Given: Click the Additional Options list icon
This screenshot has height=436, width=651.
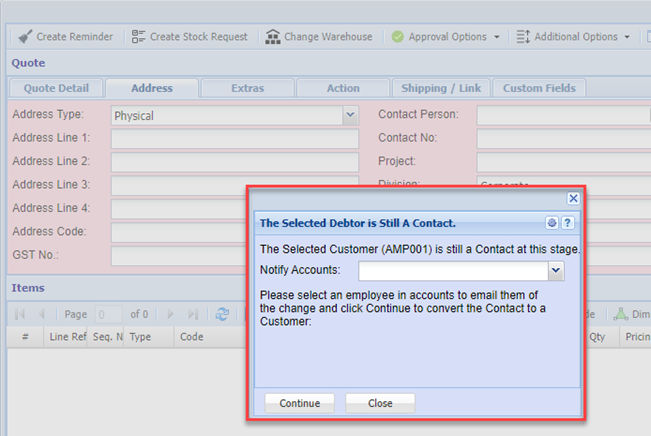Looking at the screenshot, I should click(522, 37).
